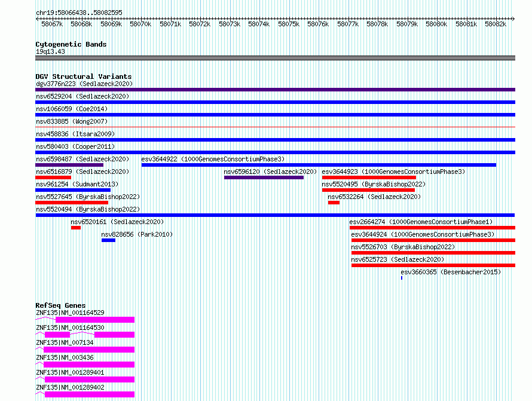This screenshot has width=532, height=401.
Task: Open nsv5520495 (ByrskaBishop2022) label
Action: (x=374, y=184)
